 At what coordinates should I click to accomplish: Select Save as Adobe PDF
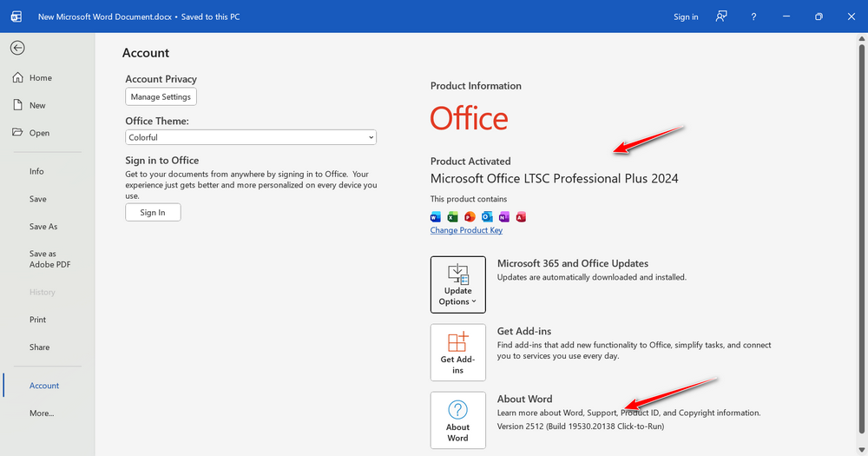tap(48, 259)
